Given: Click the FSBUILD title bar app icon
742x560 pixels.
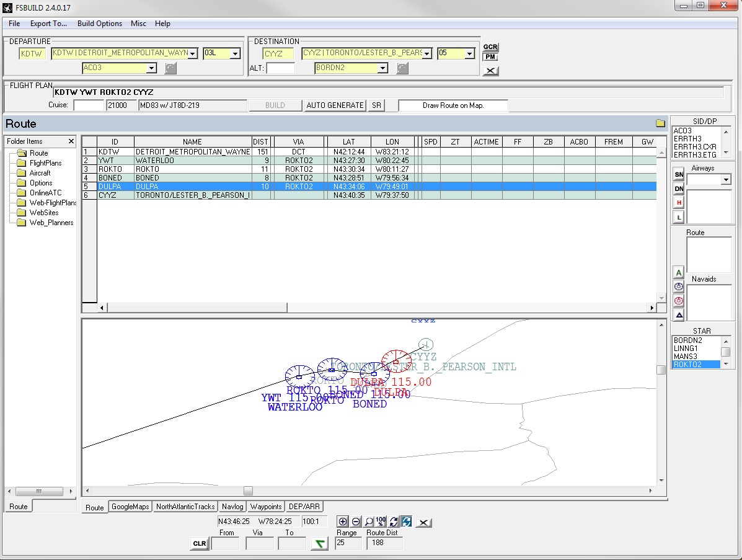Looking at the screenshot, I should coord(7,7).
